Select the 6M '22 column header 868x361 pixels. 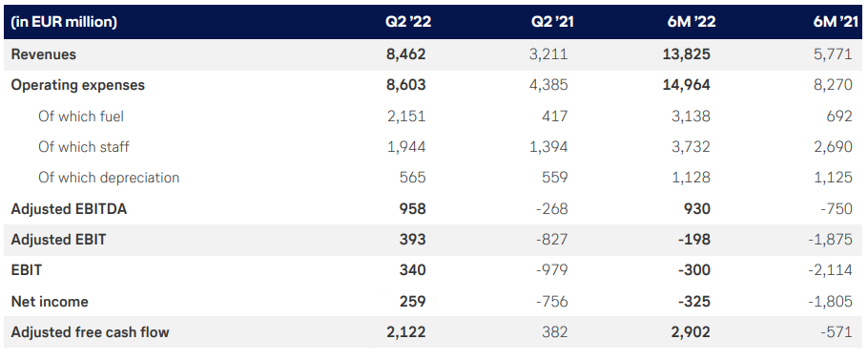point(691,22)
